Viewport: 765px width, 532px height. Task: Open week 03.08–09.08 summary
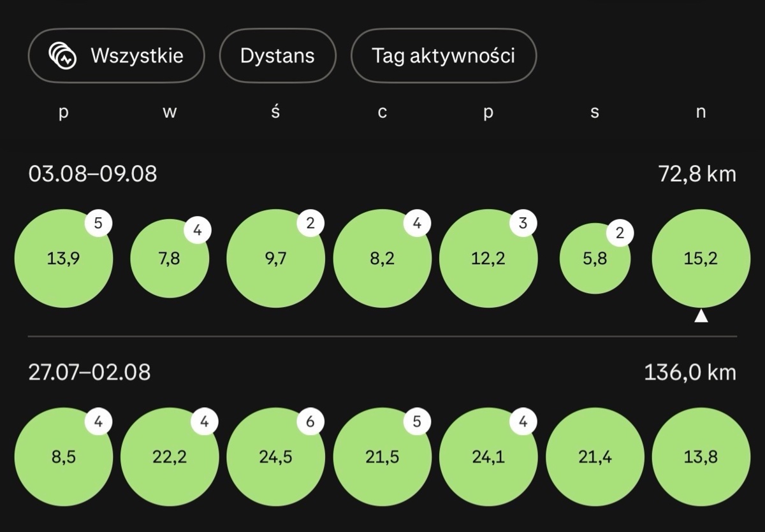coord(92,173)
